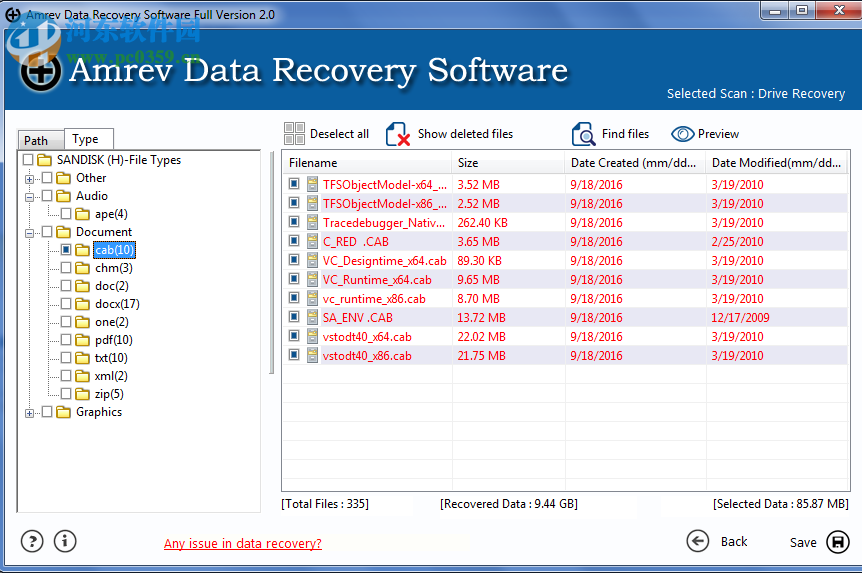Click the folder icon of Graphics
862x573 pixels.
pos(64,412)
